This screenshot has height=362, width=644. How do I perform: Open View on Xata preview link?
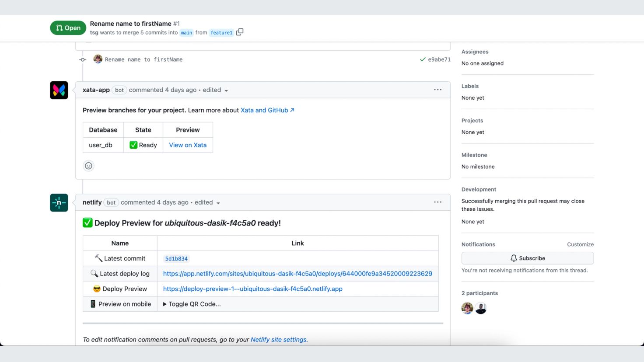[x=188, y=145]
